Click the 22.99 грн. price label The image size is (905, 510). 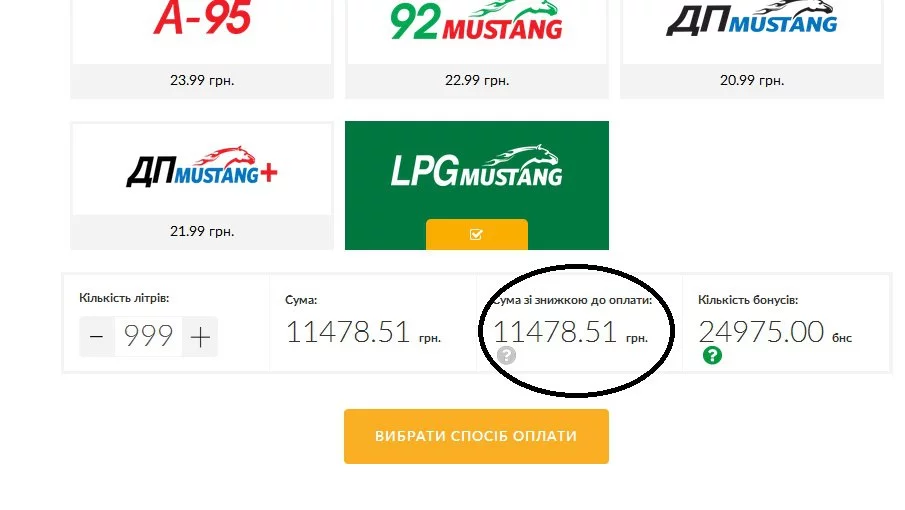[x=477, y=80]
